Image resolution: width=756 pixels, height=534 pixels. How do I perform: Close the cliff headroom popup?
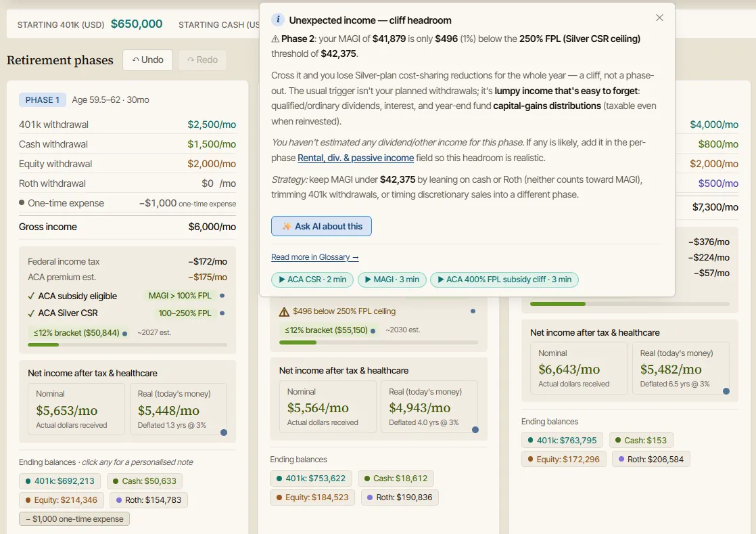pyautogui.click(x=659, y=18)
